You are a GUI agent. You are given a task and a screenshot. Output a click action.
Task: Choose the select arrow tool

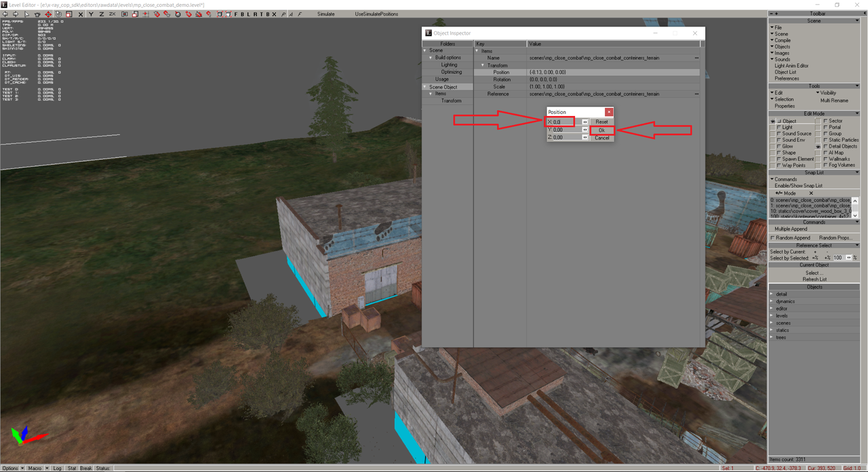point(26,14)
